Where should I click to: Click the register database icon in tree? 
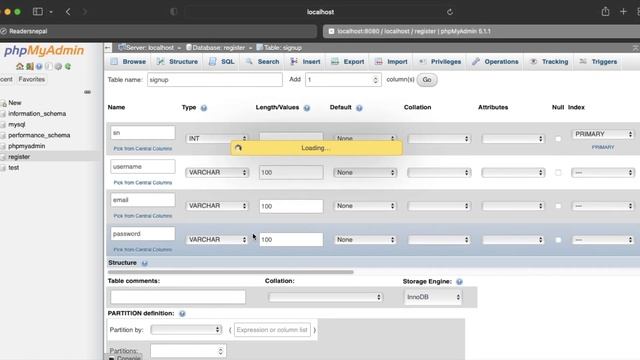(4, 157)
